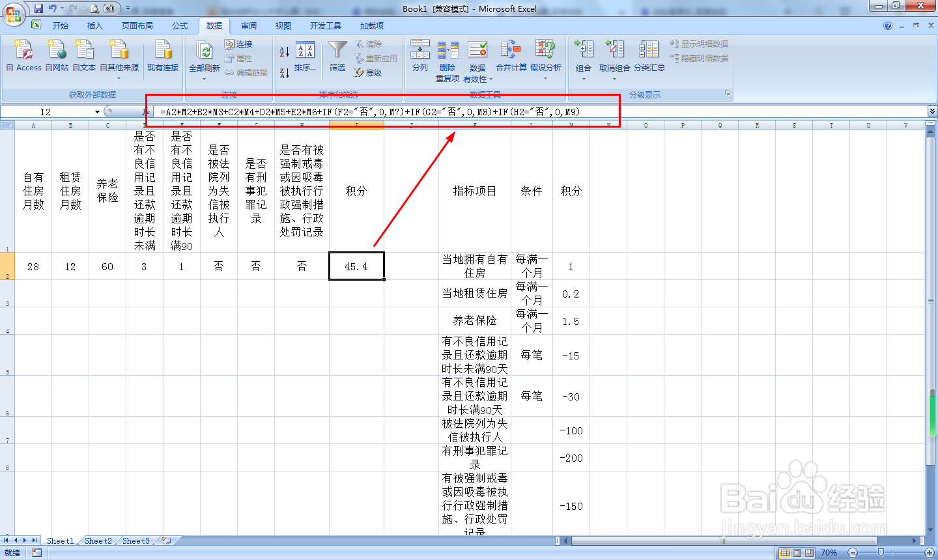
Task: Open existing connections (现有连接)
Action: tap(163, 55)
